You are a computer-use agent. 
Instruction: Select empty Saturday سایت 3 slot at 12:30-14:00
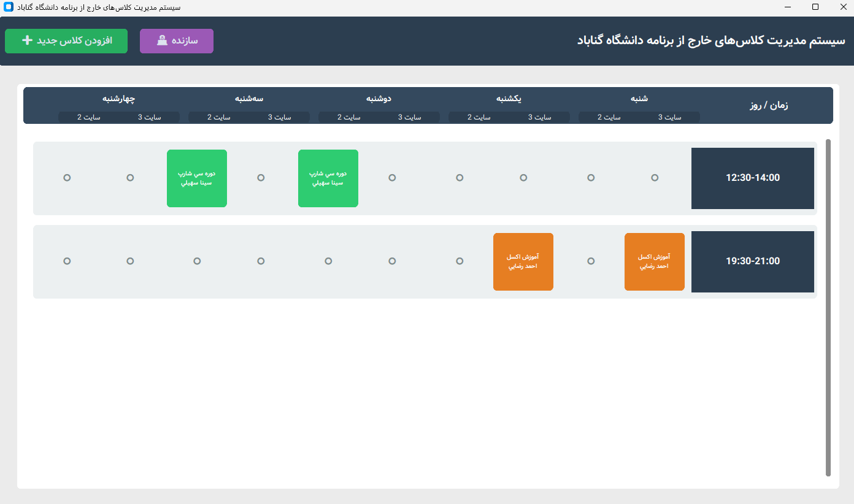click(x=655, y=178)
